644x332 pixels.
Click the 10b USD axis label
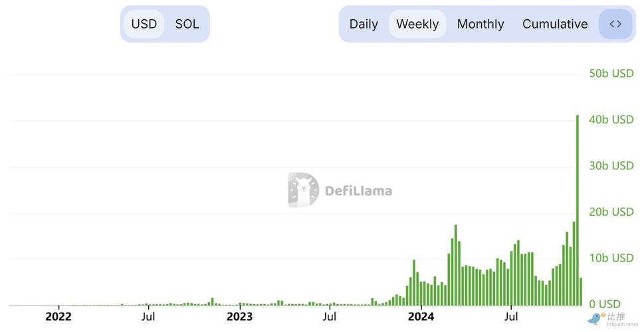pyautogui.click(x=611, y=258)
